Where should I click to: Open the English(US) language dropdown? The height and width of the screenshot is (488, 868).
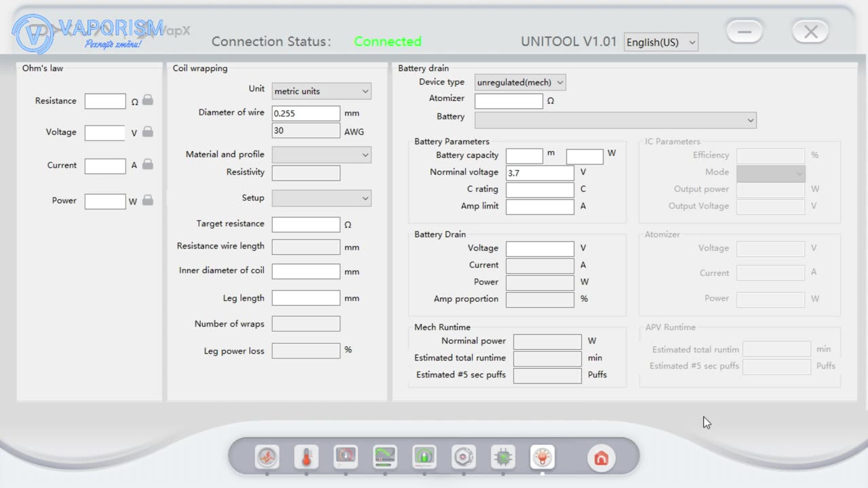coord(660,42)
